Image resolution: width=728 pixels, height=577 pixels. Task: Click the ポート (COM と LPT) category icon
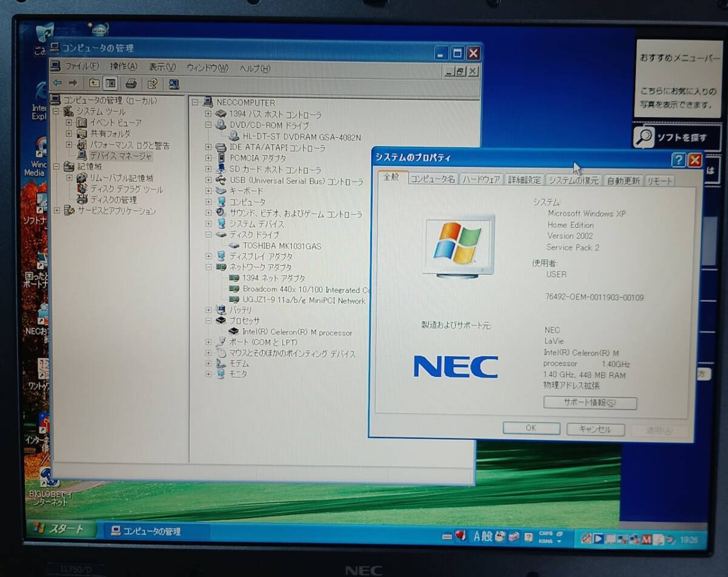(221, 342)
